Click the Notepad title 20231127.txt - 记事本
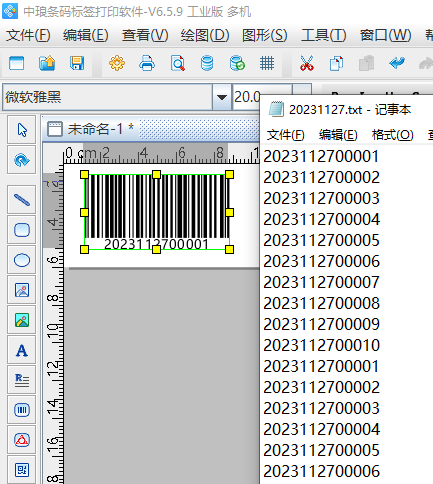Viewport: 433px width, 484px height. click(x=350, y=110)
